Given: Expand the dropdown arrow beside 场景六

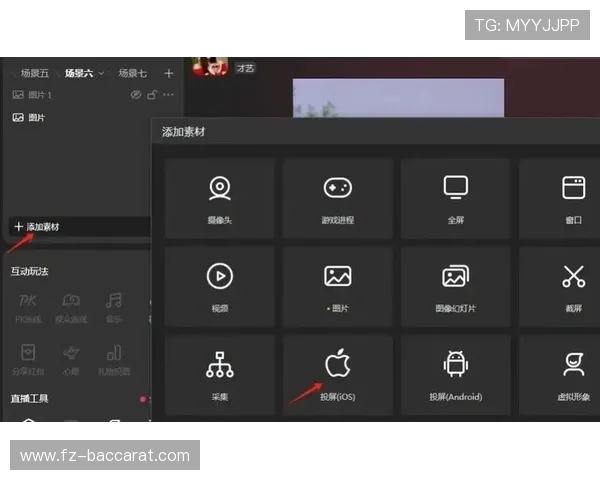Looking at the screenshot, I should (x=101, y=73).
